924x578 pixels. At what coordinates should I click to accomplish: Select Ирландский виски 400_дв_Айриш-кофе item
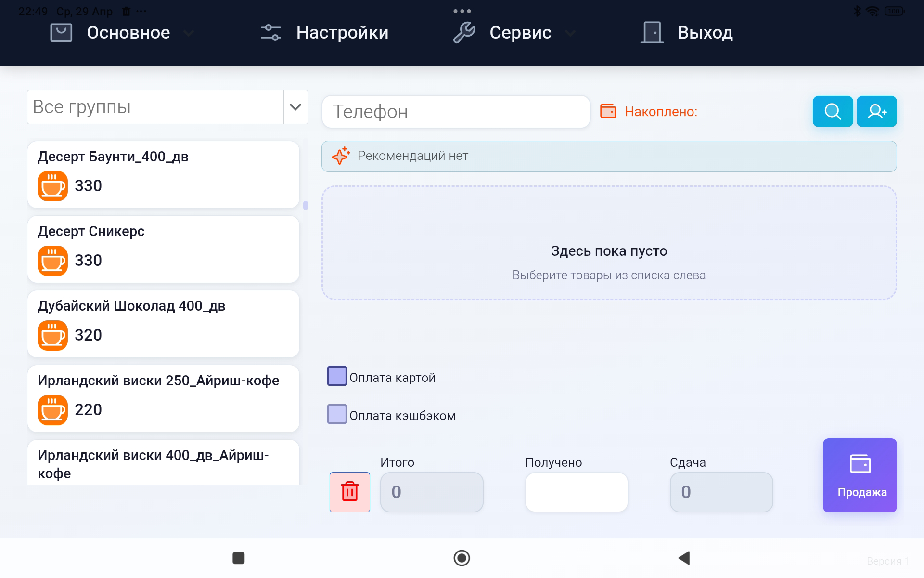(164, 462)
